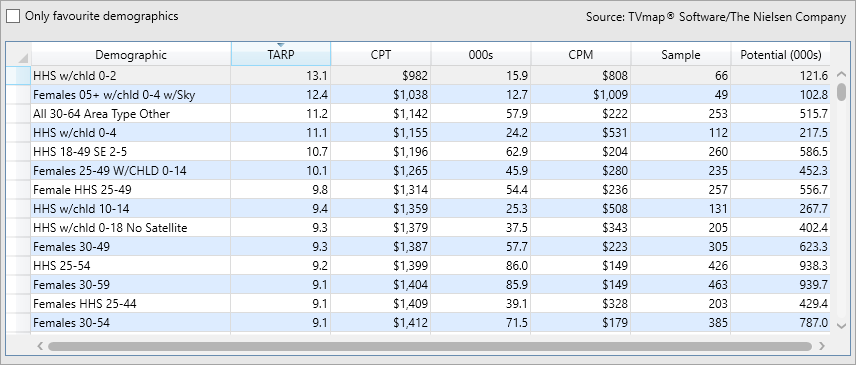
Task: Click the CPT column header
Action: tap(381, 55)
